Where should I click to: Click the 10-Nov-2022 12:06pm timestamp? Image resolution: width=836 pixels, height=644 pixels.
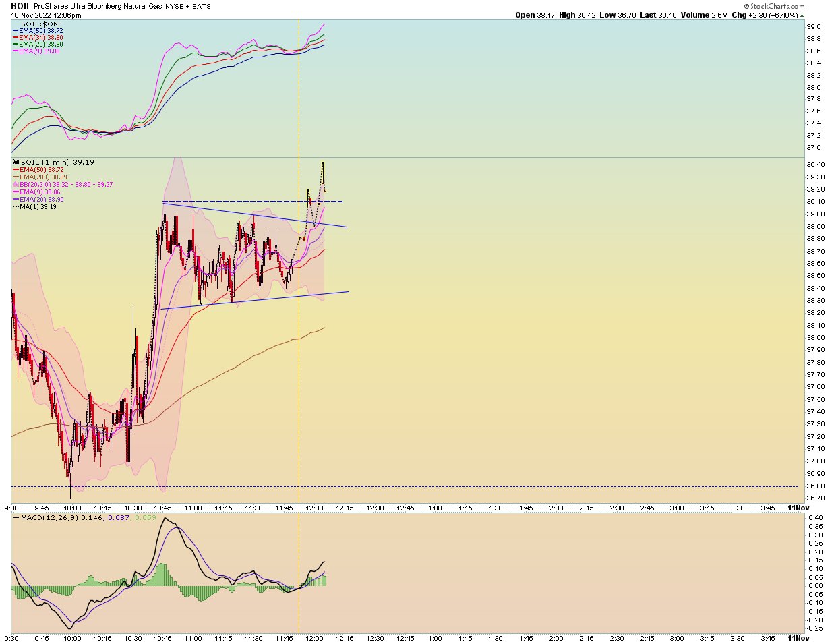coord(46,16)
